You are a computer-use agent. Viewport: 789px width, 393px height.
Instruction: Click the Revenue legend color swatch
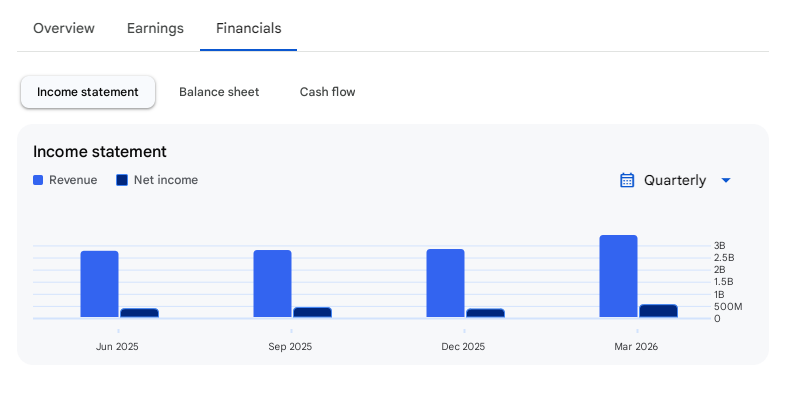[x=38, y=180]
